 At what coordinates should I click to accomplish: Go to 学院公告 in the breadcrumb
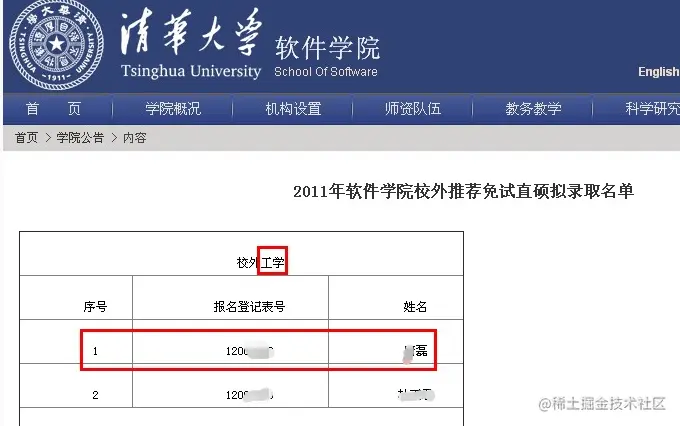80,138
